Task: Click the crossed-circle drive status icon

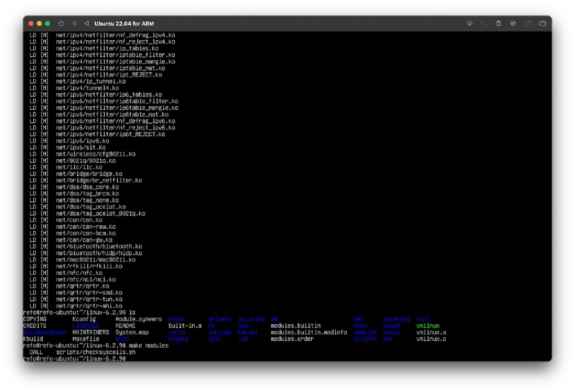Action: click(x=513, y=24)
